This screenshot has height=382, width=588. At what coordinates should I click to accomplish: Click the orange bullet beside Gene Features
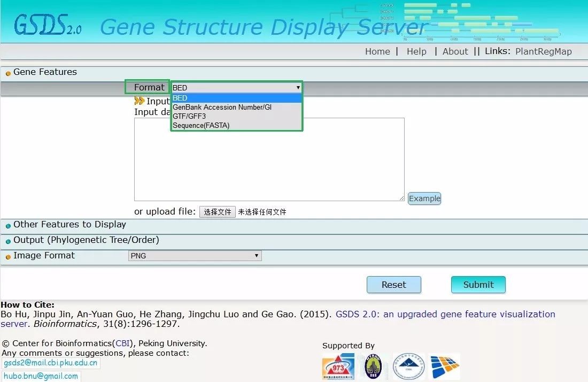click(x=8, y=73)
